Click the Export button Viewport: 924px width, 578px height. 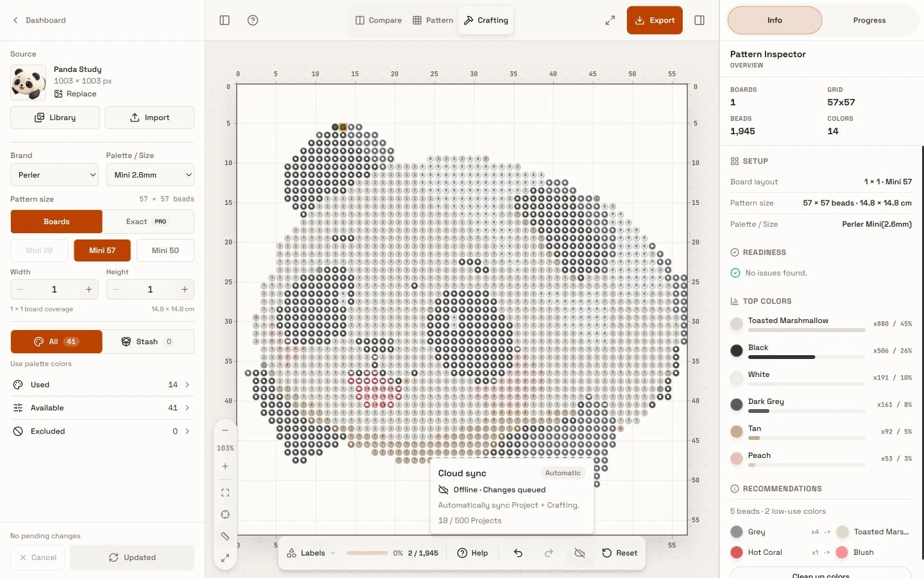pos(654,21)
